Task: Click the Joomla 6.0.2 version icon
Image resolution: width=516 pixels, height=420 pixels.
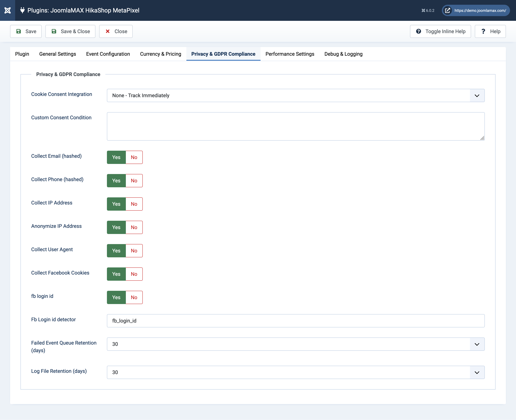Action: [423, 11]
